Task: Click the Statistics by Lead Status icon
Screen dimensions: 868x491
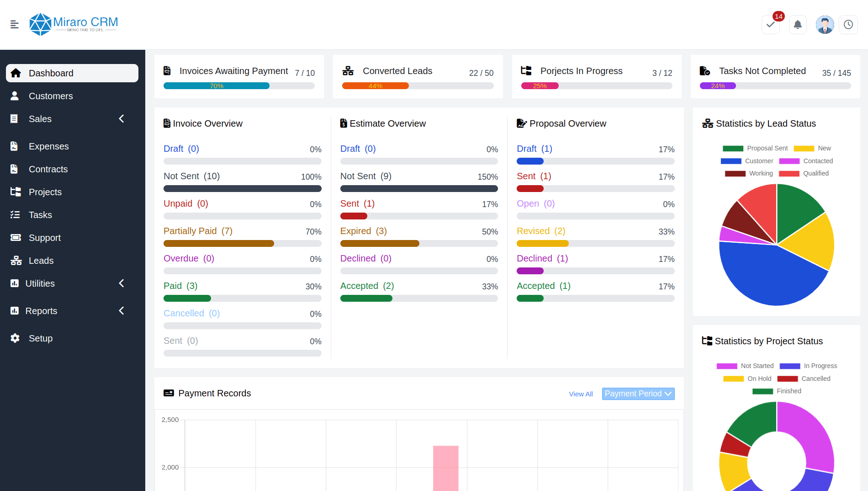Action: (708, 123)
